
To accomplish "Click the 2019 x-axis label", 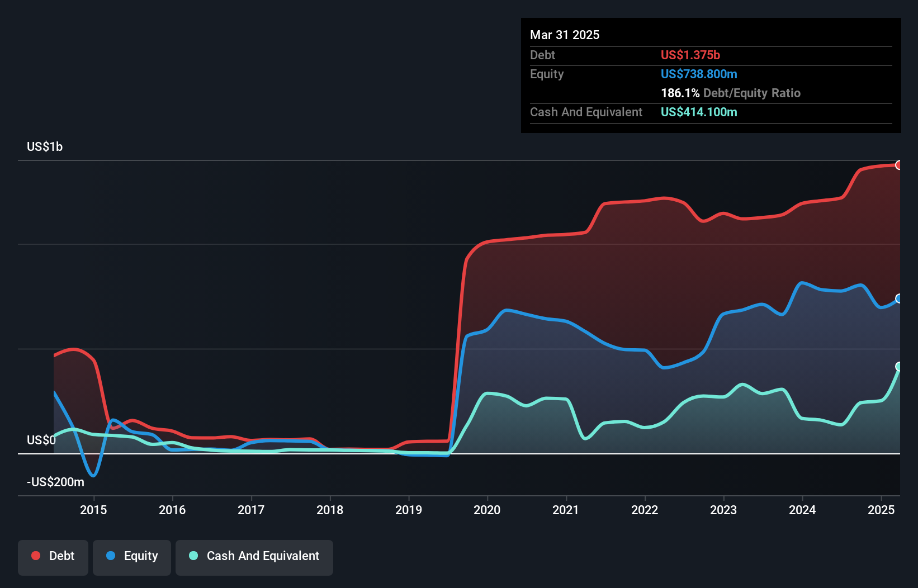I will [x=409, y=510].
